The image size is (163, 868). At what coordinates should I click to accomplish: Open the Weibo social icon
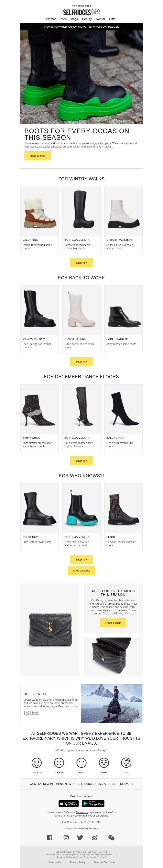[x=95, y=837]
